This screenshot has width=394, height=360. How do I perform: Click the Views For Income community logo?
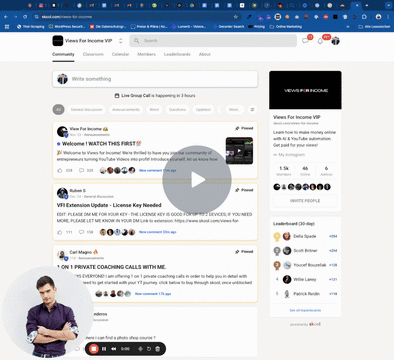tap(58, 41)
